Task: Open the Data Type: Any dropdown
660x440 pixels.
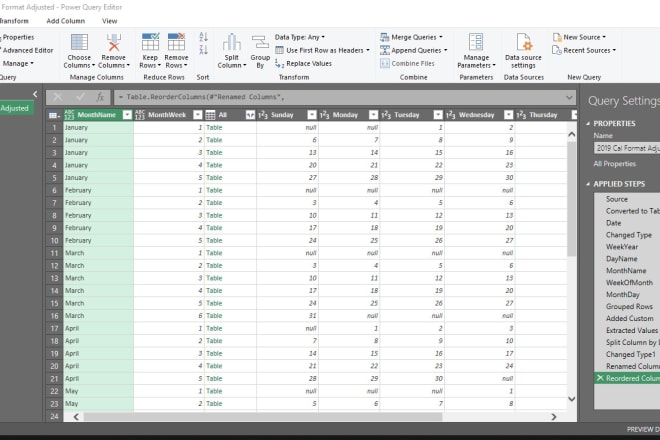Action: [300, 37]
